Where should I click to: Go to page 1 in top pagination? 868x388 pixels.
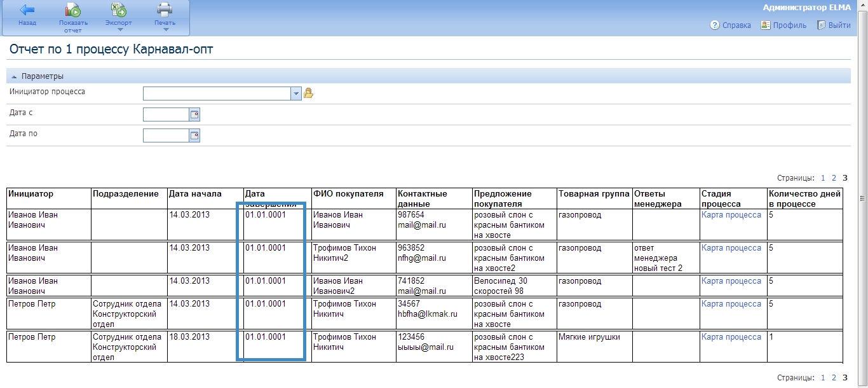823,178
